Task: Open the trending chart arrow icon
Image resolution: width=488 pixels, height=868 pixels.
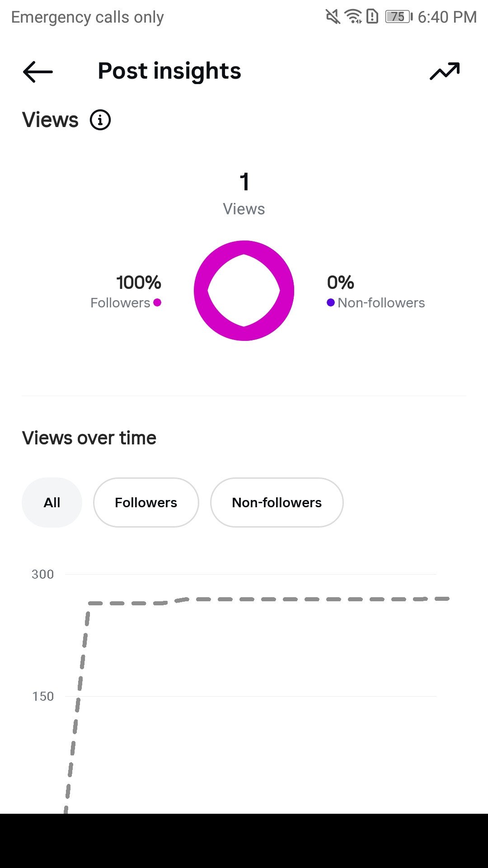Action: tap(445, 71)
